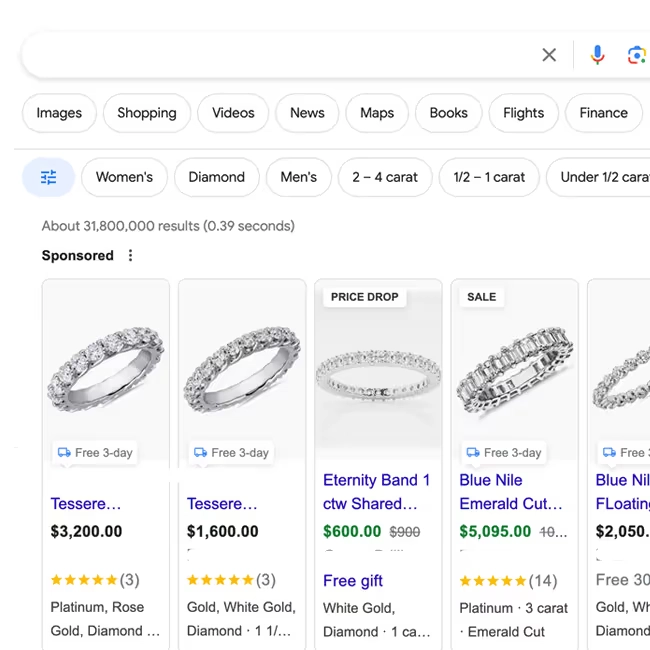This screenshot has height=650, width=650.
Task: Switch to the Finance tab
Action: [604, 113]
